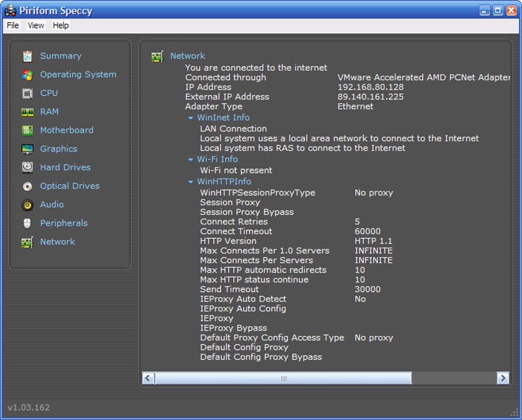Click the Network card icon in sidebar

pyautogui.click(x=27, y=242)
